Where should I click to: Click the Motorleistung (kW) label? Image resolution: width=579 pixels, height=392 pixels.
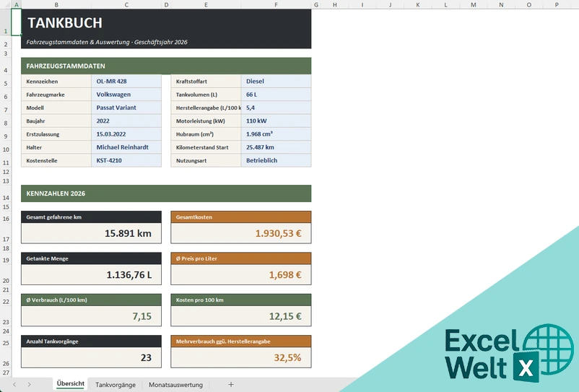201,121
